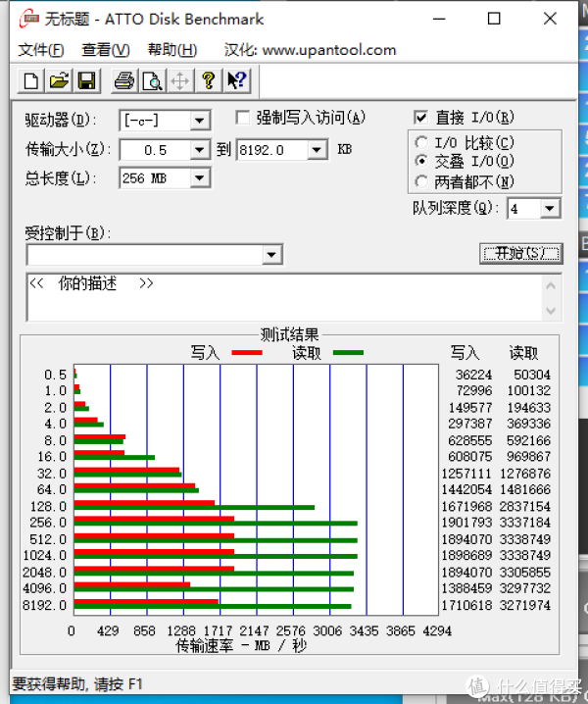
Task: Click read value 3271974
Action: (524, 605)
